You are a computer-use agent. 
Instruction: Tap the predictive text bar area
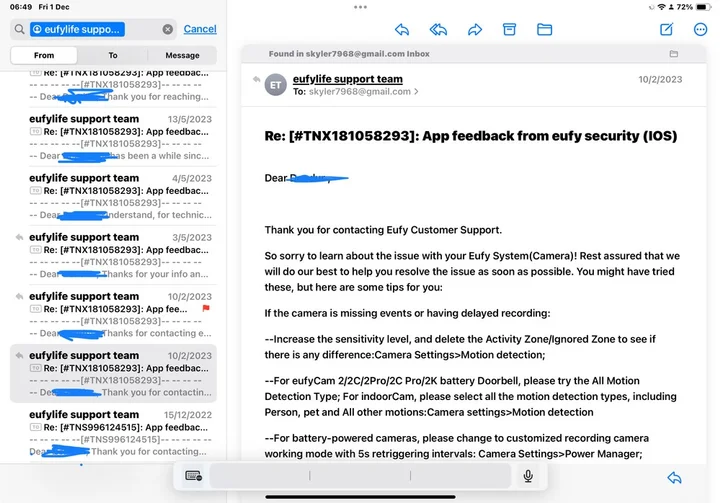pos(360,476)
